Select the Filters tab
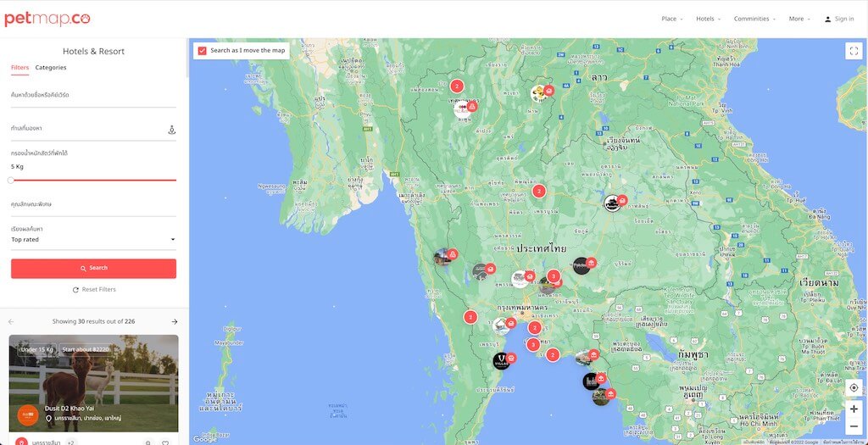 pyautogui.click(x=19, y=68)
